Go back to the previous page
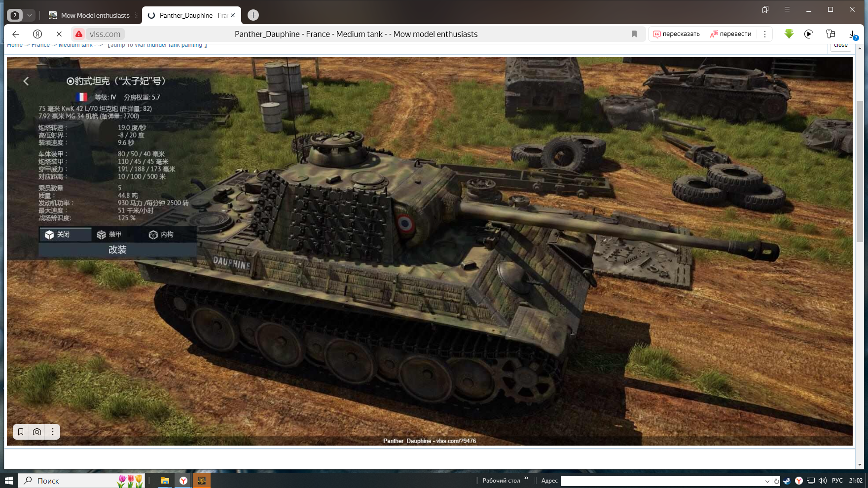Viewport: 868px width, 488px height. point(16,34)
